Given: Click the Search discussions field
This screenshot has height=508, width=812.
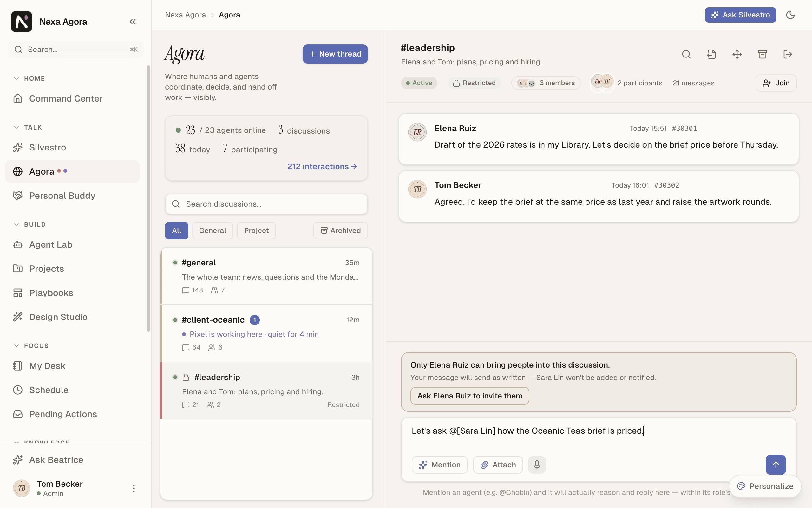Looking at the screenshot, I should point(266,204).
